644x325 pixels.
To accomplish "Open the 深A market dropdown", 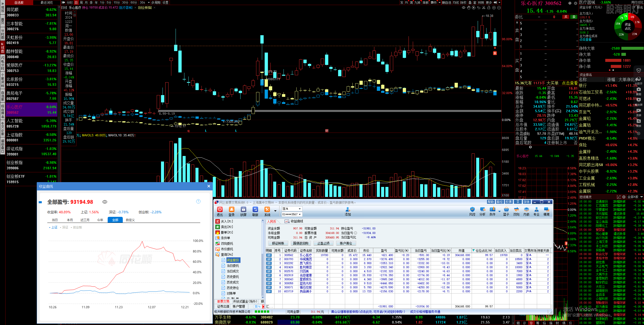I will (292, 209).
